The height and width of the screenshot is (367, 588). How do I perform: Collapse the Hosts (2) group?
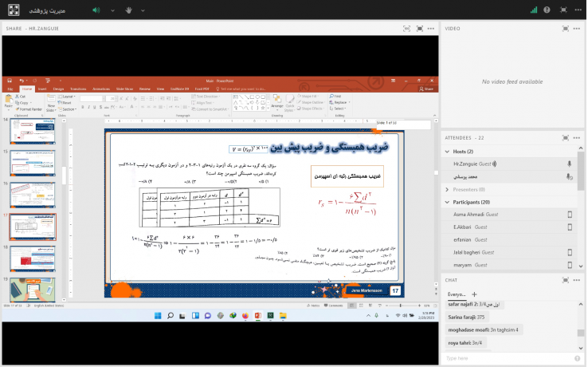447,152
